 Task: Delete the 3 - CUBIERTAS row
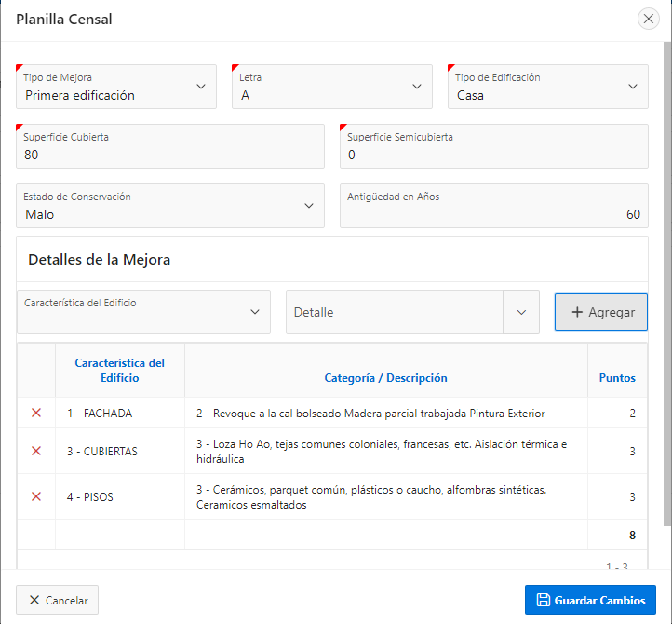tap(36, 451)
